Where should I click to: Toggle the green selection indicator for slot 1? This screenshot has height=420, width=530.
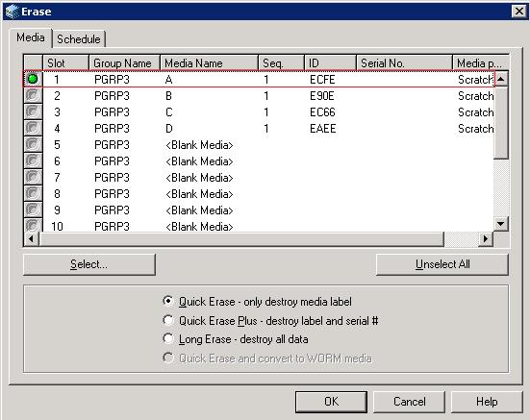coord(33,79)
